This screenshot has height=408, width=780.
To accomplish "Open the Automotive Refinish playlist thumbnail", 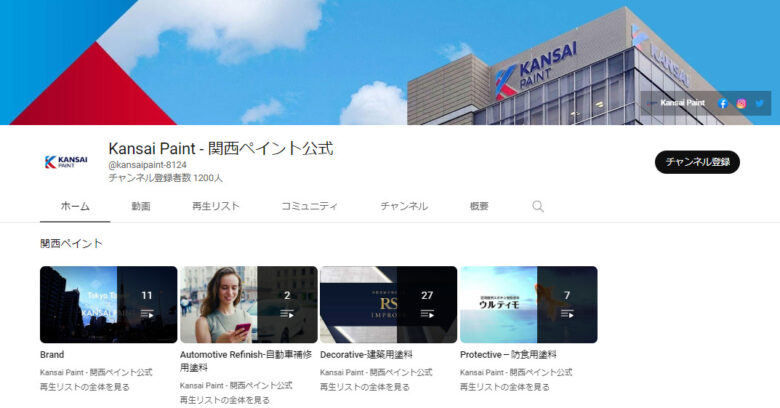I will tap(249, 305).
